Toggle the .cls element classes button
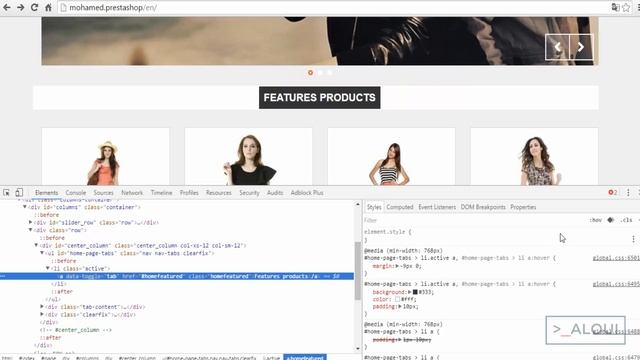 pyautogui.click(x=626, y=220)
